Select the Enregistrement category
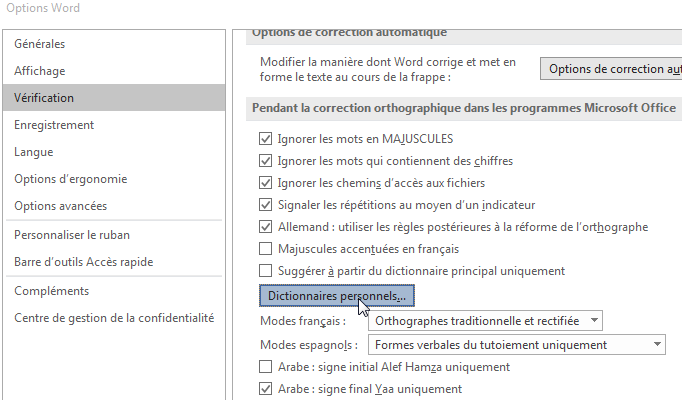Image resolution: width=682 pixels, height=400 pixels. coord(54,125)
